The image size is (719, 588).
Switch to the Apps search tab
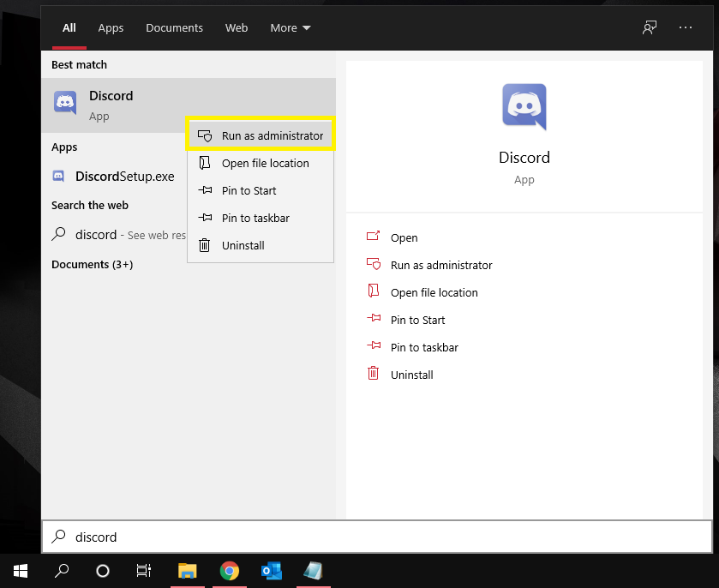pos(111,28)
